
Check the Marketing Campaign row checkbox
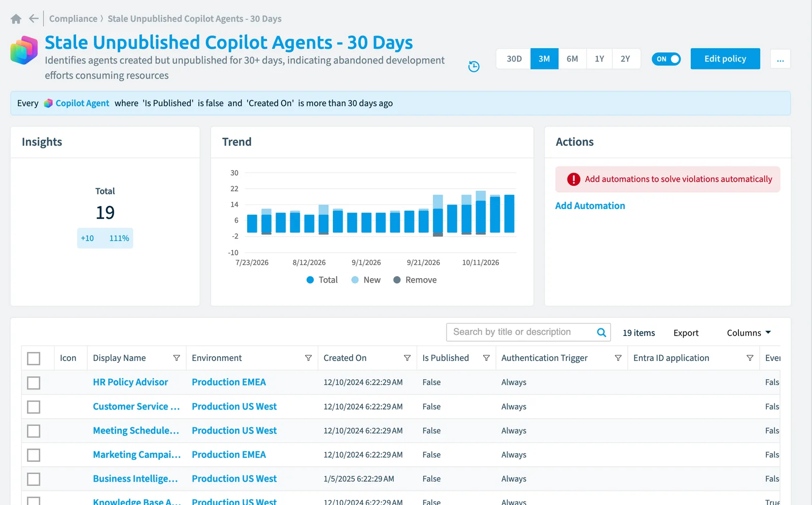tap(33, 455)
